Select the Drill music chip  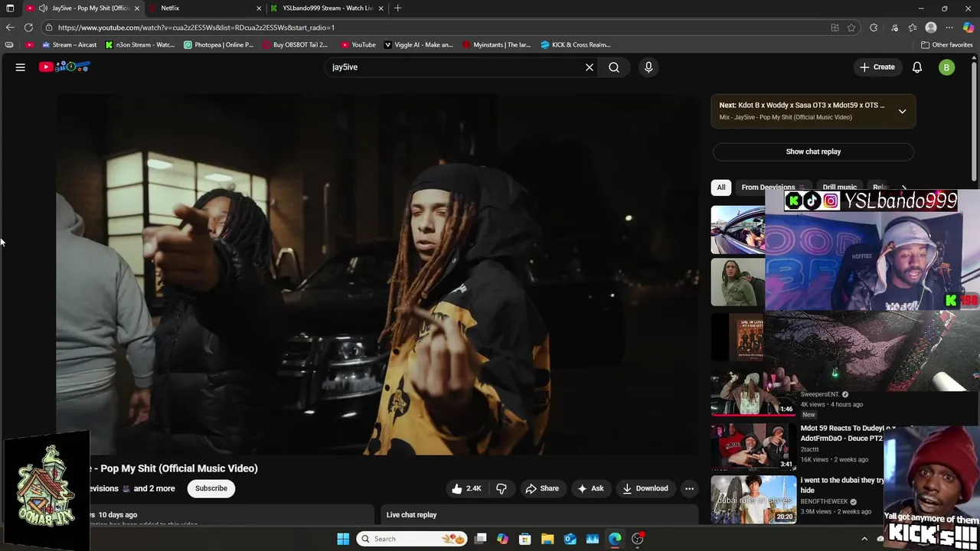click(x=839, y=187)
